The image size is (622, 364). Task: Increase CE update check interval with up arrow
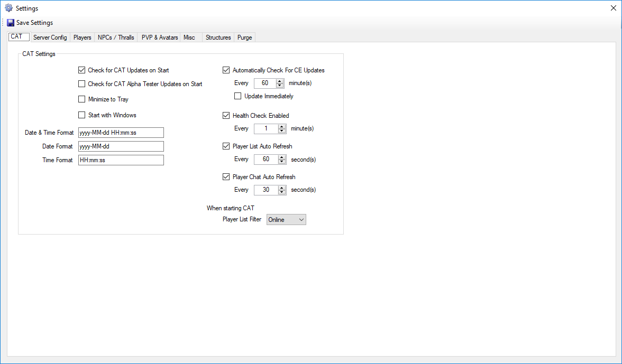(280, 81)
